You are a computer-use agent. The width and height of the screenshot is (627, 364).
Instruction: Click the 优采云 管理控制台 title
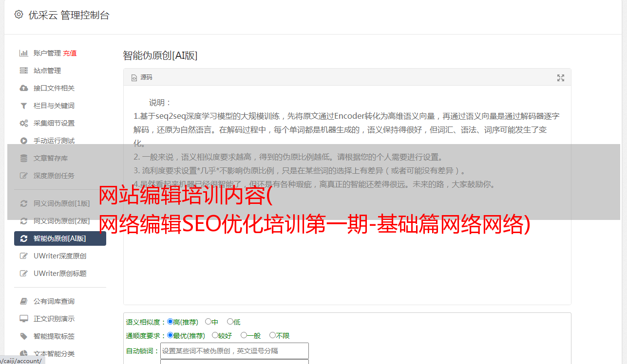69,15
